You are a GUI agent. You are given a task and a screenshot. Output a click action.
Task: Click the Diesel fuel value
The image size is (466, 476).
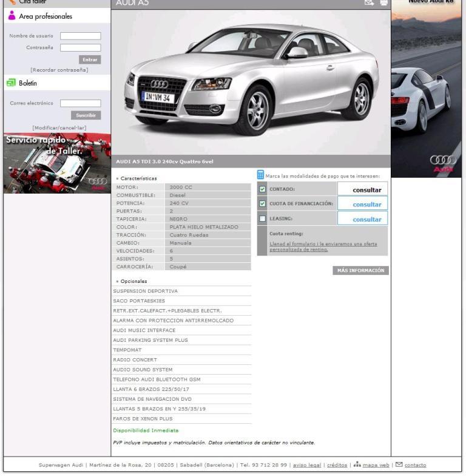pos(177,195)
